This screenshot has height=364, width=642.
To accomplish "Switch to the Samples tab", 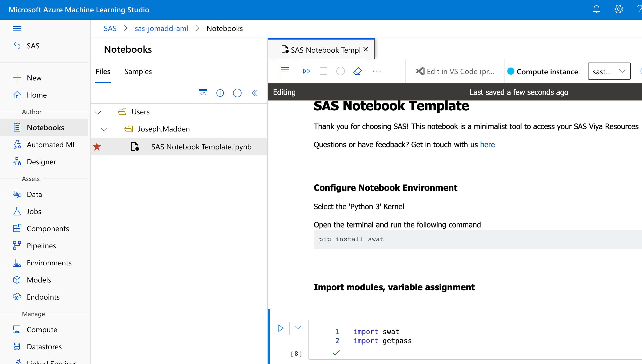I will point(138,71).
